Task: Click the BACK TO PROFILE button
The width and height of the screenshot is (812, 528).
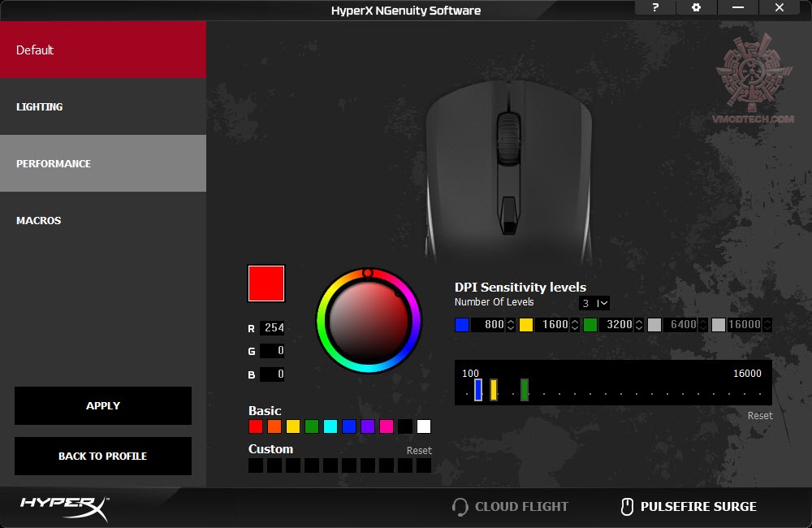Action: 103,456
